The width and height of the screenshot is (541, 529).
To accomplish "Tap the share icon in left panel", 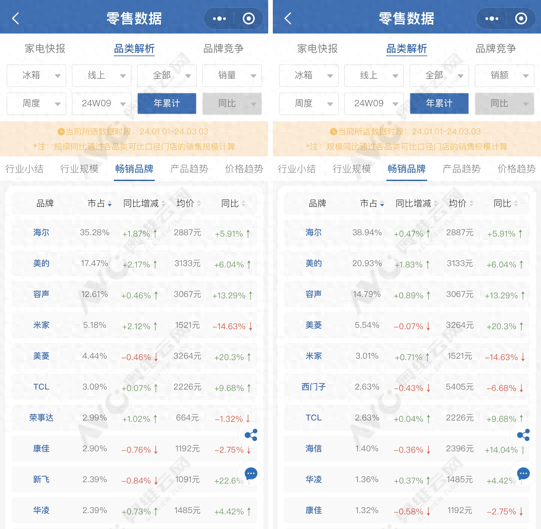I will click(x=251, y=435).
